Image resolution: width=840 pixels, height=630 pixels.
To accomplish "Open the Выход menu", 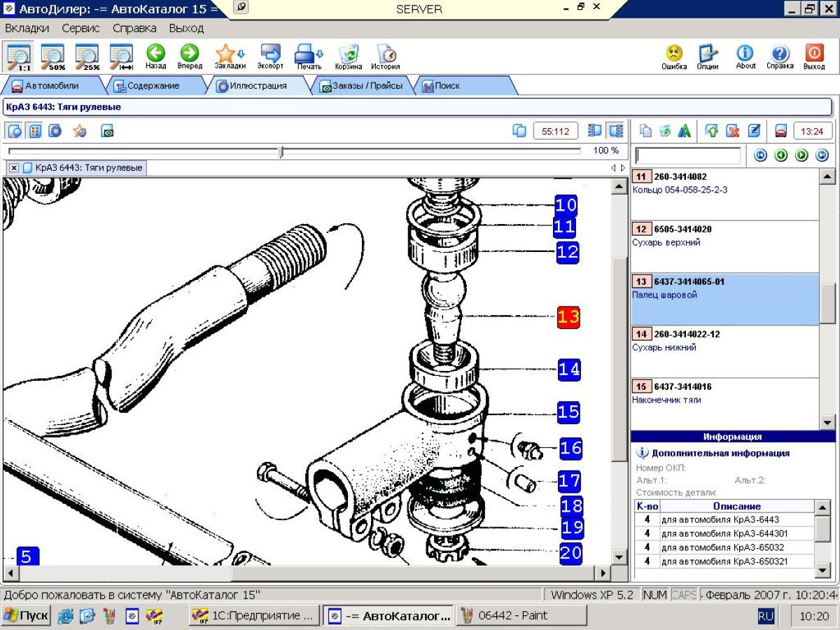I will (186, 29).
